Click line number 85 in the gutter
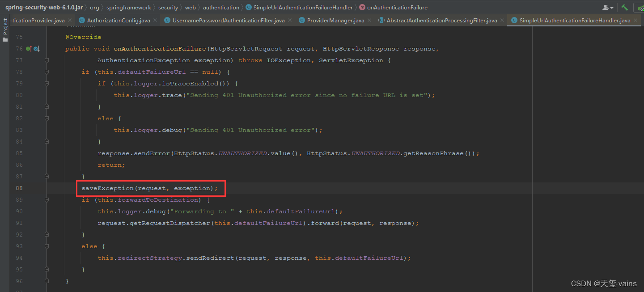Screen dimensions: 644x292 tap(19, 153)
